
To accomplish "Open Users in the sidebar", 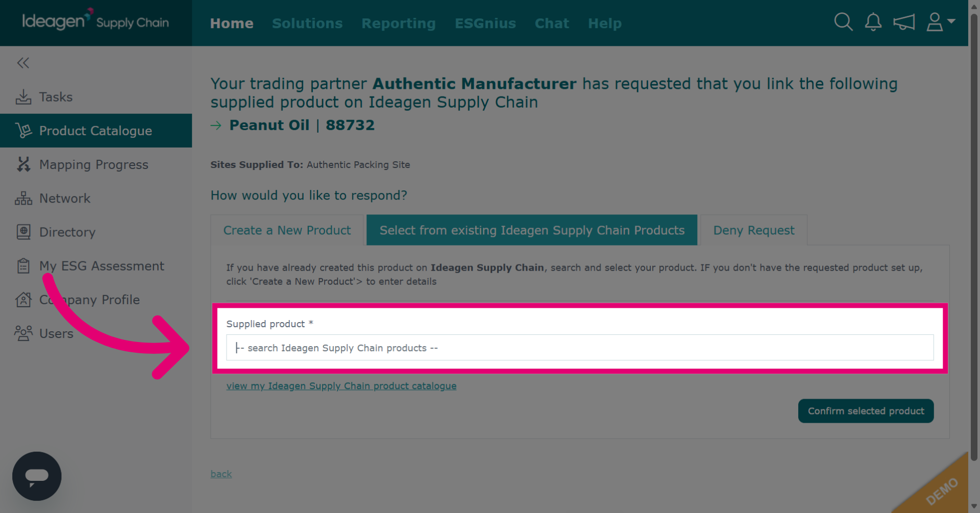I will (x=96, y=333).
